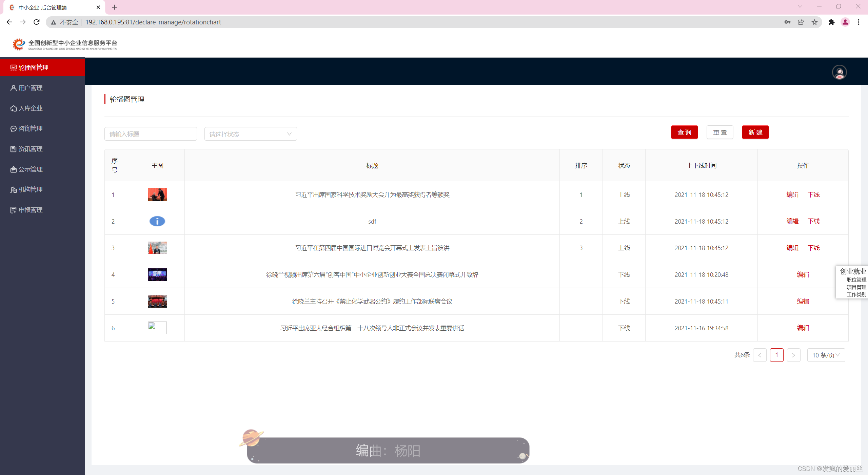Viewport: 868px width, 475px height.
Task: Open the password key icon
Action: tap(787, 22)
